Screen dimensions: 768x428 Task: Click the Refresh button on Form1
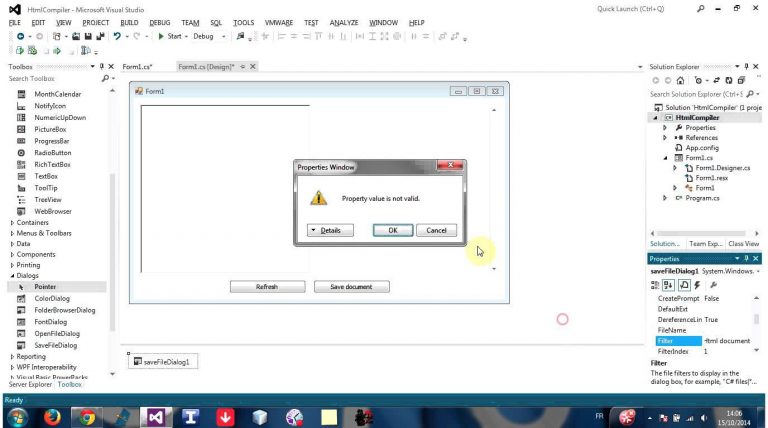click(267, 286)
